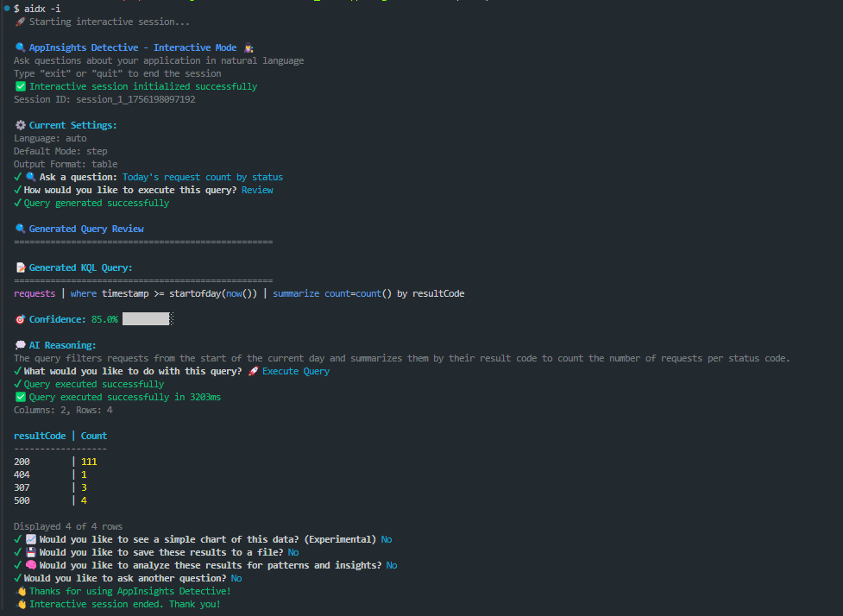Click the waving hand before Interactive session ended
Viewport: 843px width, 616px height.
pyautogui.click(x=22, y=604)
